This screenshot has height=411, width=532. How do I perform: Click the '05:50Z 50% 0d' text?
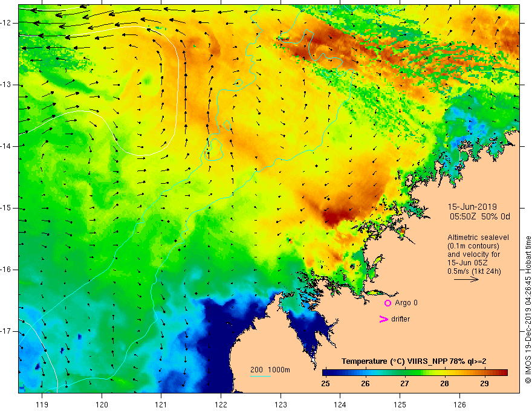click(x=479, y=217)
